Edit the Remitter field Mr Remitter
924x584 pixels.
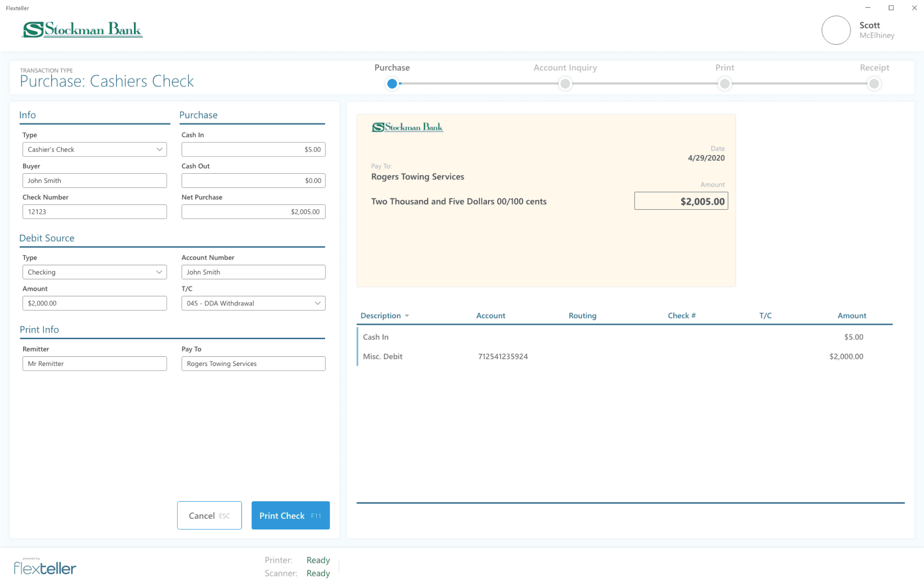(95, 364)
